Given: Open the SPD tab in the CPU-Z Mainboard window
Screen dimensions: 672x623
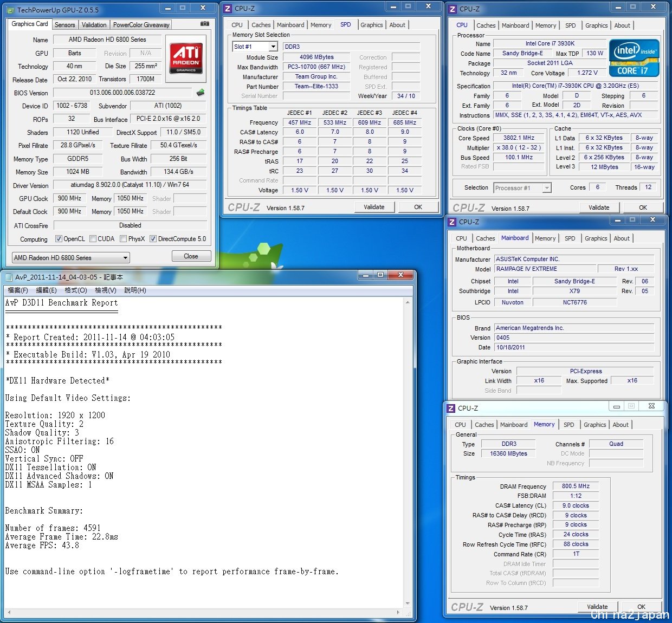Looking at the screenshot, I should click(x=570, y=238).
